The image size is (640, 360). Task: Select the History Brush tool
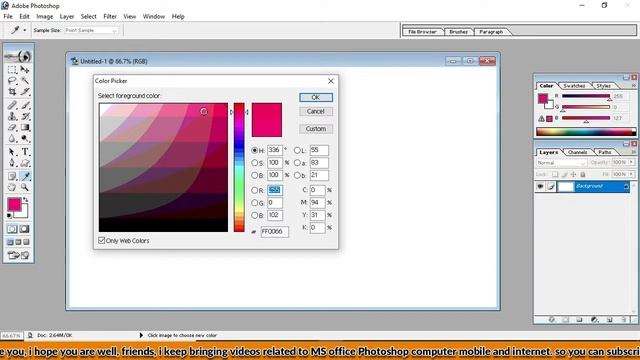(25, 116)
